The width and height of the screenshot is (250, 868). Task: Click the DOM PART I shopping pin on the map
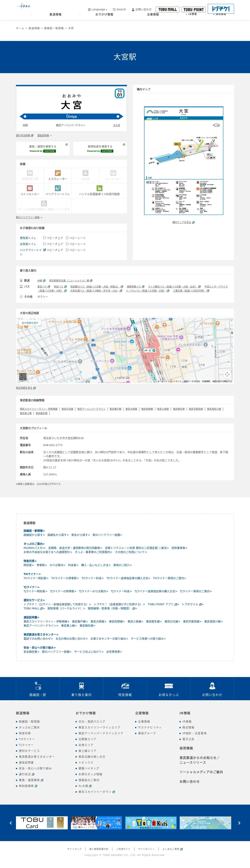132,342
